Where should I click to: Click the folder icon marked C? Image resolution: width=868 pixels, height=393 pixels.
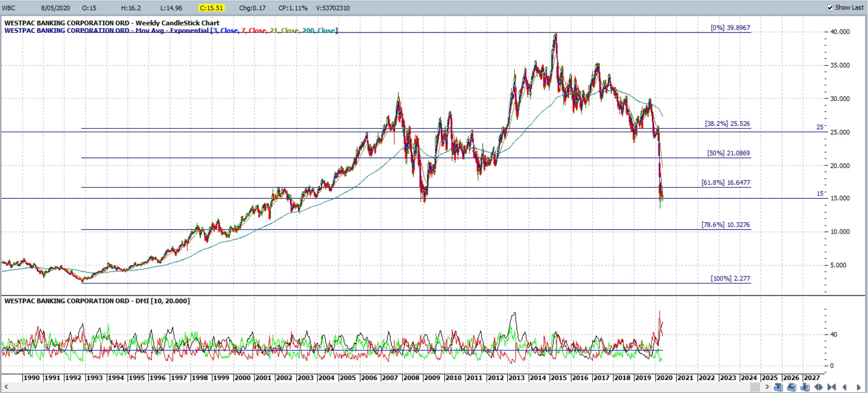click(791, 387)
